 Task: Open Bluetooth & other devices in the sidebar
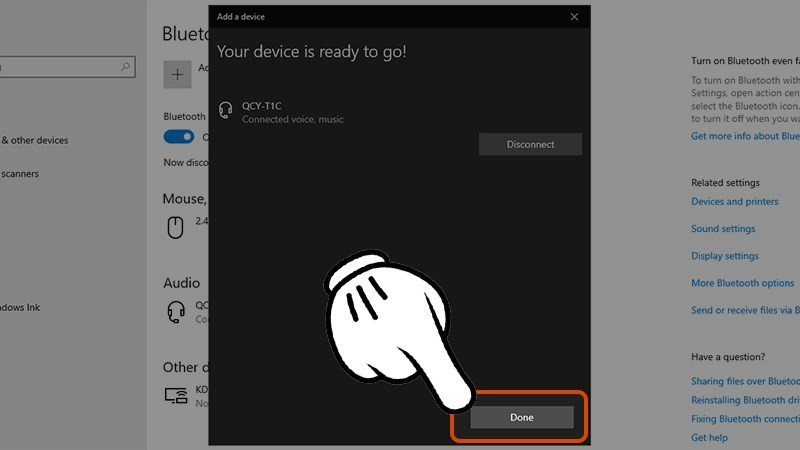[35, 140]
